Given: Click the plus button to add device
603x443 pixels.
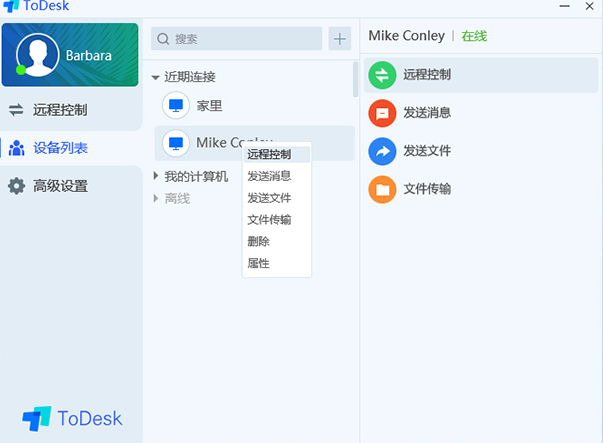Looking at the screenshot, I should 340,38.
